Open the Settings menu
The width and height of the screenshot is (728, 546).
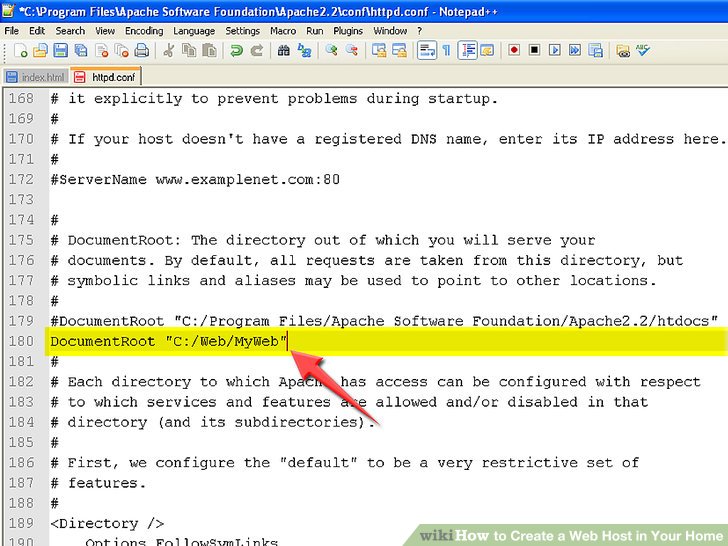(243, 31)
